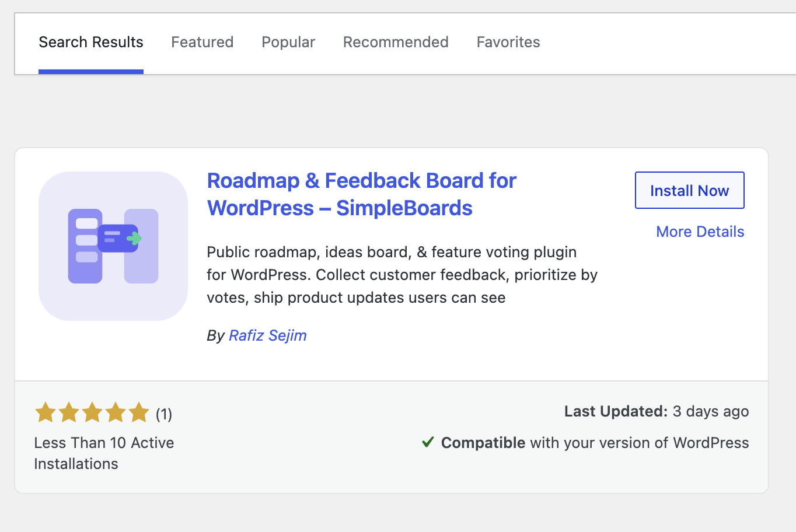Open the Favorites tab
This screenshot has height=532, width=796.
tap(508, 43)
